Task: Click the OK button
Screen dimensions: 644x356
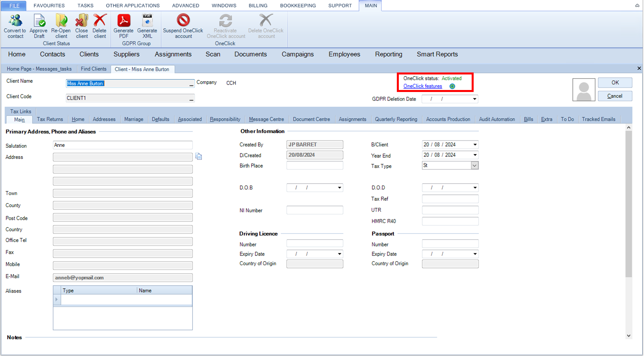Action: tap(615, 83)
